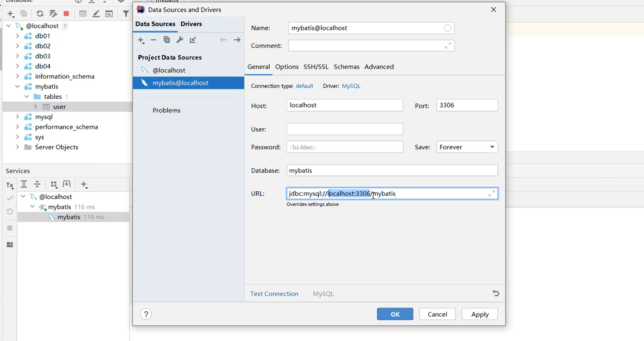Click the MySQL driver link

(x=351, y=86)
